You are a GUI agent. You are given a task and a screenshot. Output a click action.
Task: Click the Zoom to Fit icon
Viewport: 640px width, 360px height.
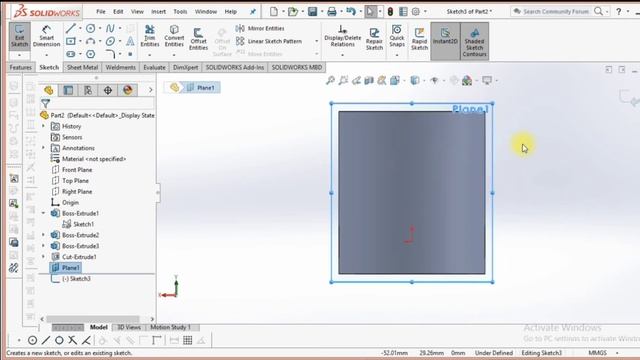pos(330,80)
